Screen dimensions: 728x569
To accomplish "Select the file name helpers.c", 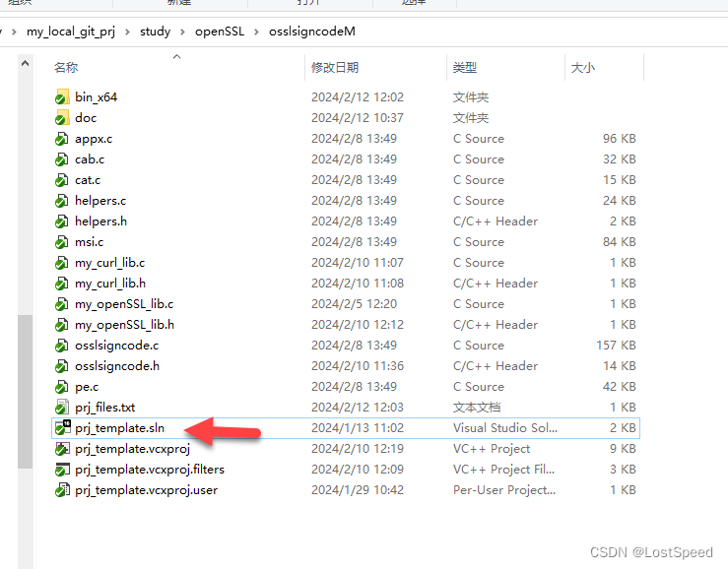I will coord(100,201).
